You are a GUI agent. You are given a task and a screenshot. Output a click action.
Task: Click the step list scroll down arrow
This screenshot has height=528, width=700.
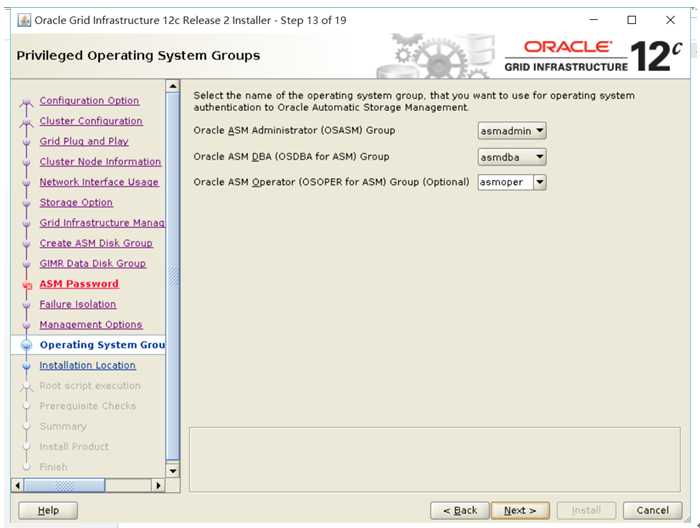pos(173,470)
